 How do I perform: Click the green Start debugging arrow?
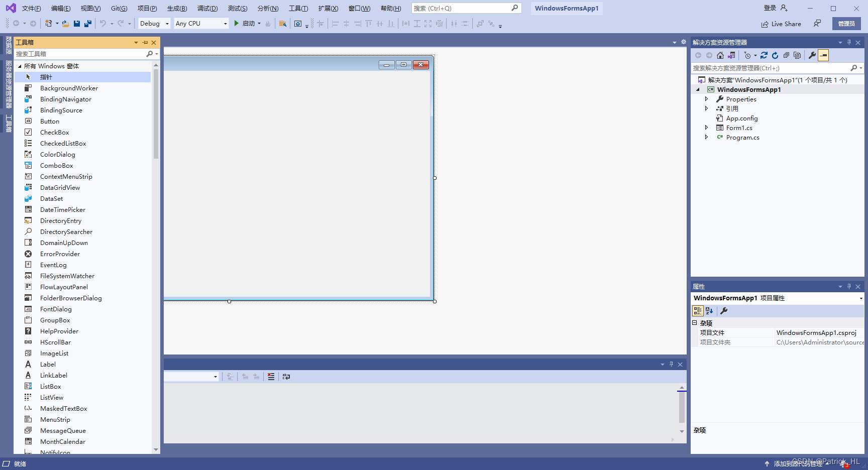click(x=236, y=24)
